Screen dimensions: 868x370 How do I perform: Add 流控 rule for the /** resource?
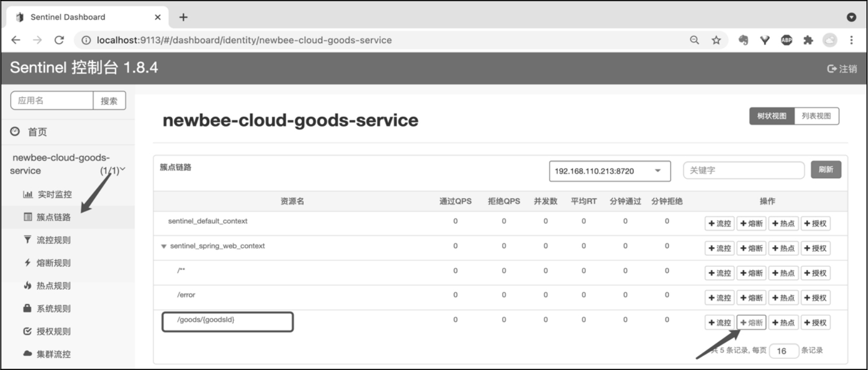(719, 273)
